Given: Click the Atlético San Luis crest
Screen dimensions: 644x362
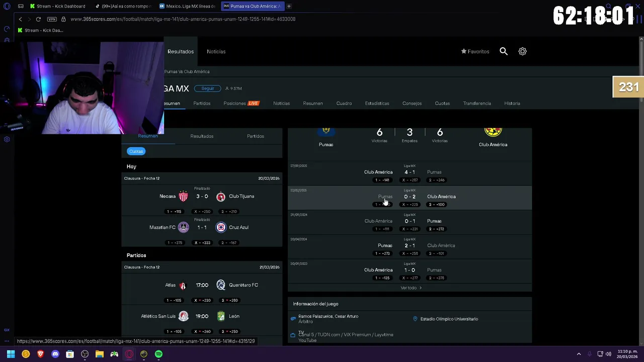Looking at the screenshot, I should (x=184, y=316).
